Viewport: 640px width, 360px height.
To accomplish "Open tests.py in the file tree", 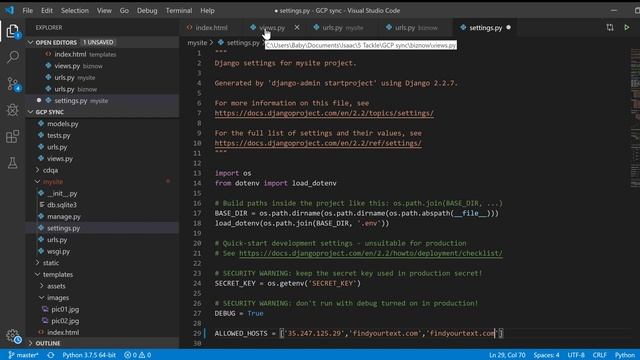I will (x=102, y=135).
